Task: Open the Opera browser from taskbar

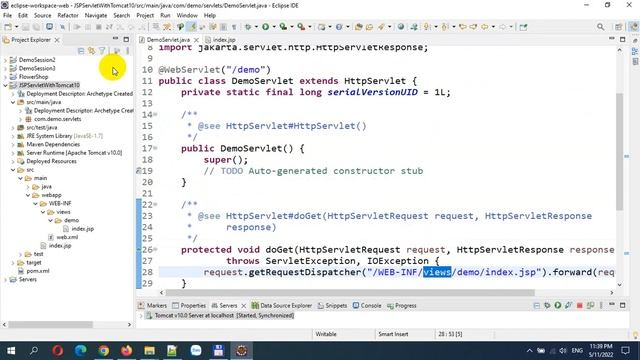Action: click(58, 350)
